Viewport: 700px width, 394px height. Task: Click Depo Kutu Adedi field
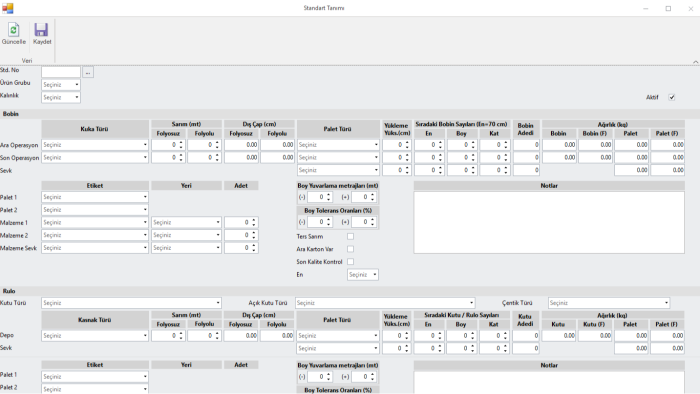[525, 336]
